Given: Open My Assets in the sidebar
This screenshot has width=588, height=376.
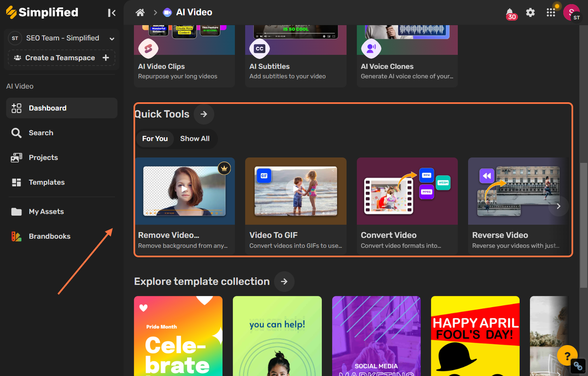Looking at the screenshot, I should 62,211.
